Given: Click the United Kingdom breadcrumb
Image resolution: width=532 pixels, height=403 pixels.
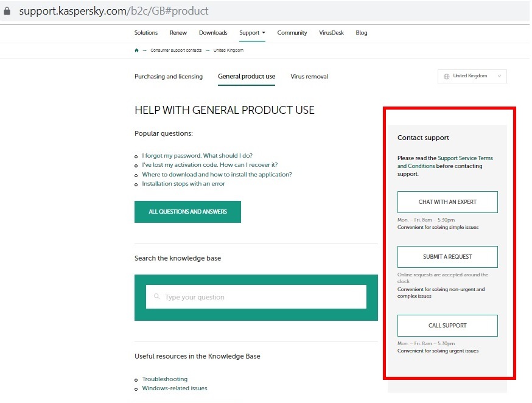Looking at the screenshot, I should 228,50.
